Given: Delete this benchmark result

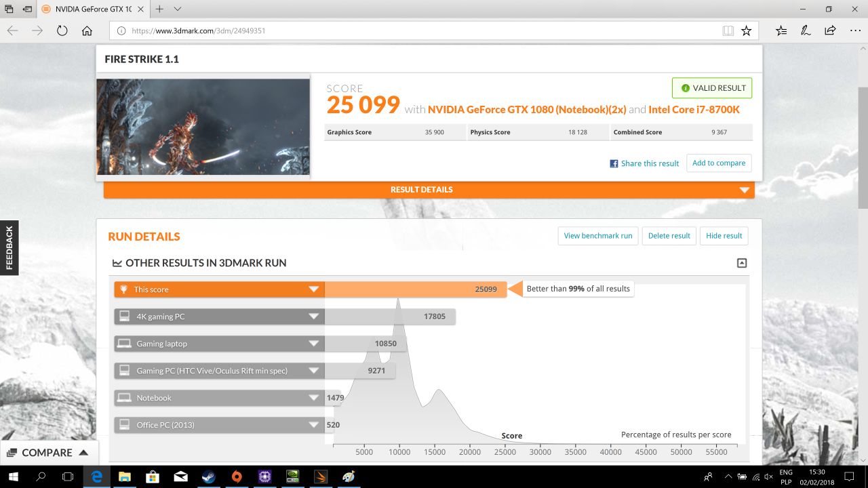Looking at the screenshot, I should (669, 236).
